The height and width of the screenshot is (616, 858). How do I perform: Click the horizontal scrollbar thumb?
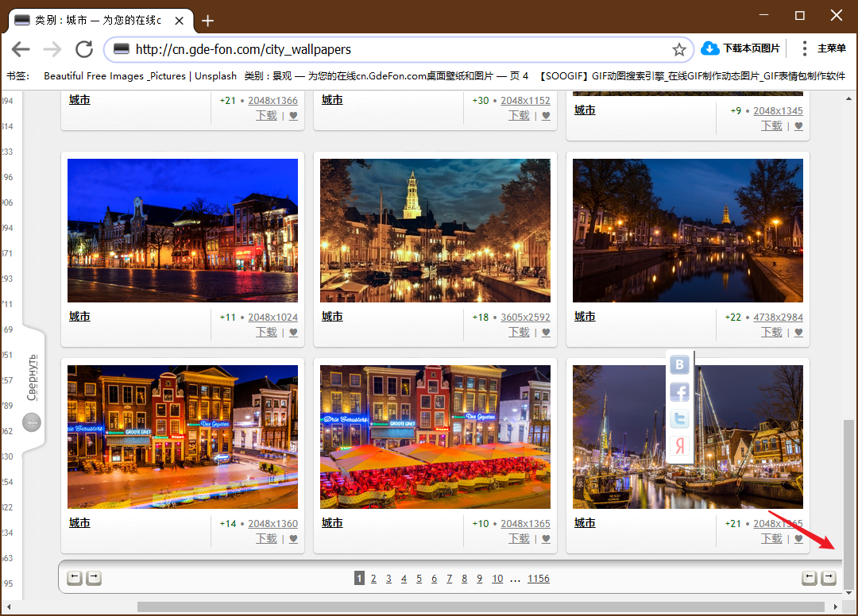481,606
